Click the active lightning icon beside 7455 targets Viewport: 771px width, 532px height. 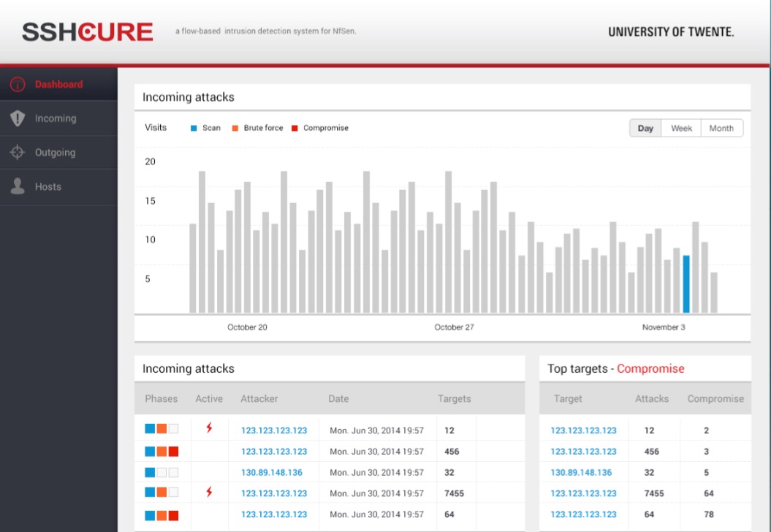[x=209, y=492]
